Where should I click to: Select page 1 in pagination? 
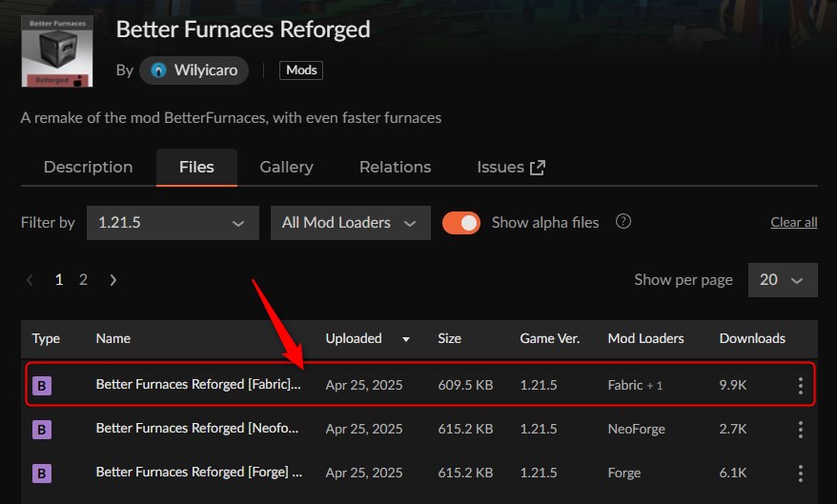click(x=59, y=280)
